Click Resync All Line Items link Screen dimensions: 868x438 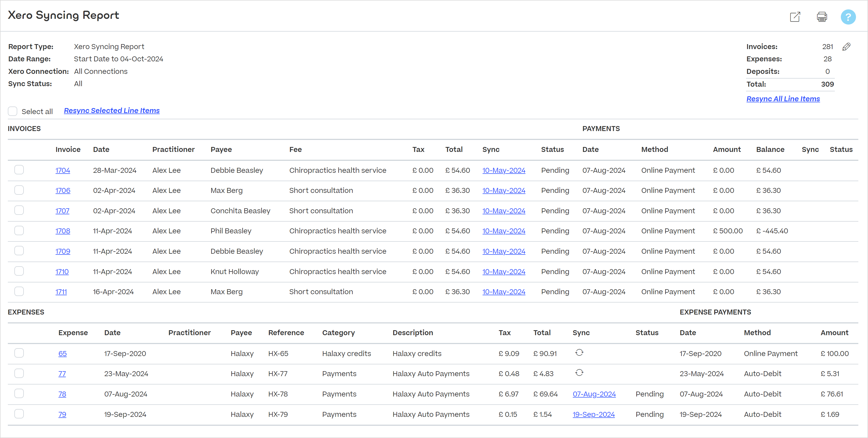pyautogui.click(x=783, y=99)
